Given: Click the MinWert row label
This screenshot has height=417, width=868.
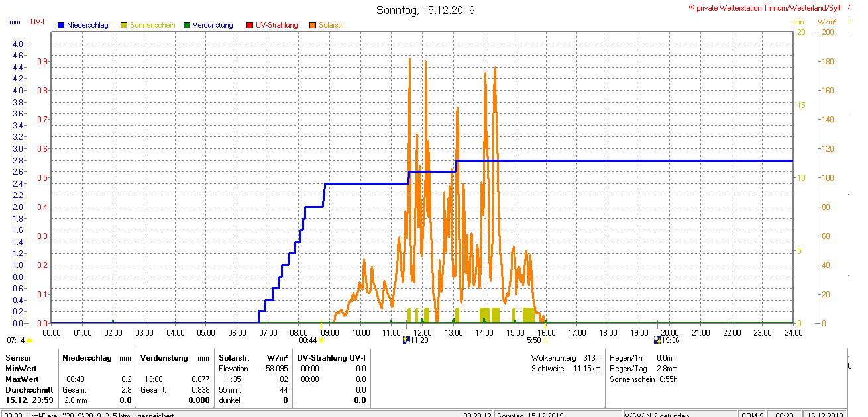Looking at the screenshot, I should coord(21,369).
